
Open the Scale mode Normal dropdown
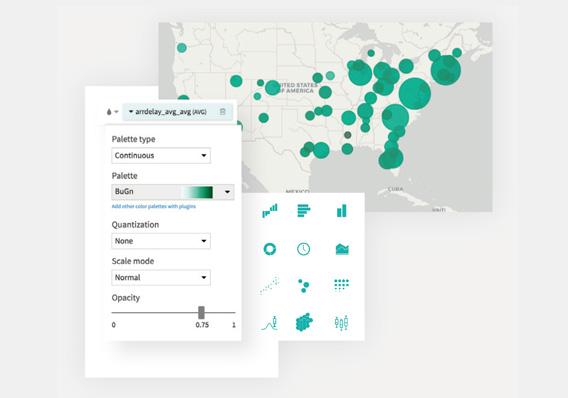(x=161, y=277)
